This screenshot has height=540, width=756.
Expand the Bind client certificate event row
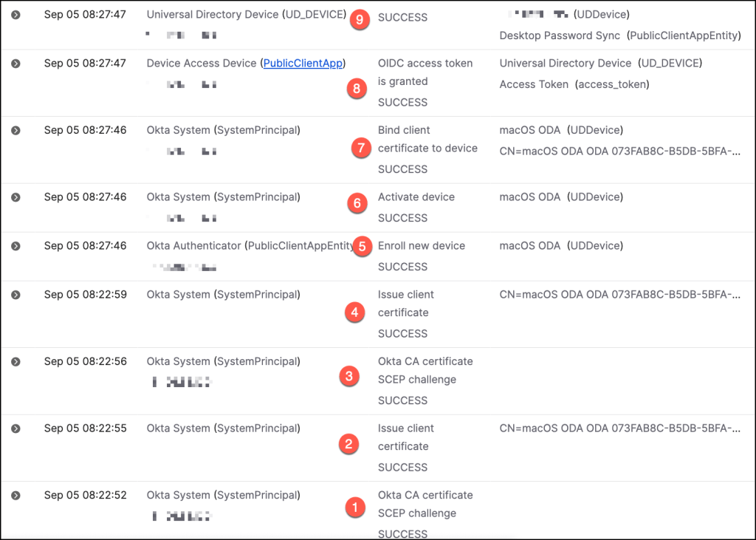click(16, 131)
